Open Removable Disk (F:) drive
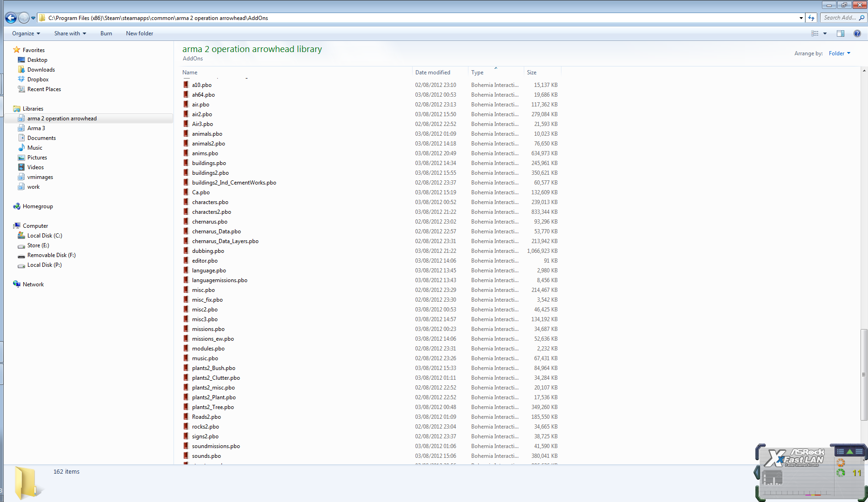The image size is (868, 502). point(51,255)
